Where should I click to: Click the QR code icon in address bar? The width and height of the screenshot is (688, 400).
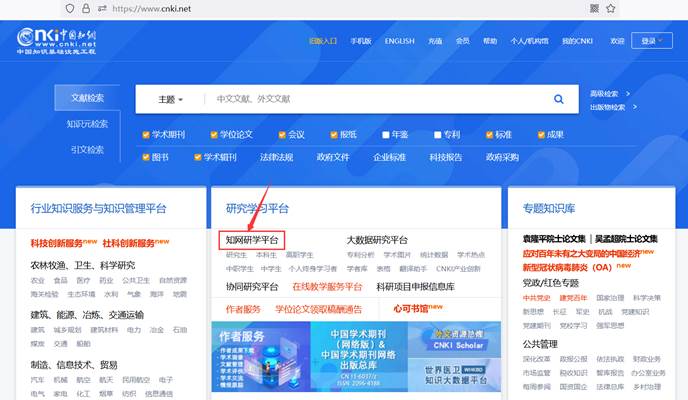(x=595, y=8)
